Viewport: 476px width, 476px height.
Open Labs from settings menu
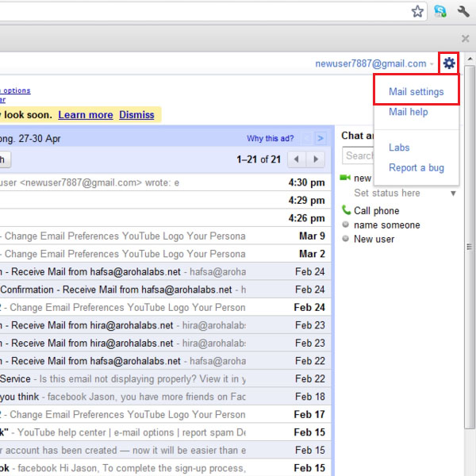coord(399,148)
